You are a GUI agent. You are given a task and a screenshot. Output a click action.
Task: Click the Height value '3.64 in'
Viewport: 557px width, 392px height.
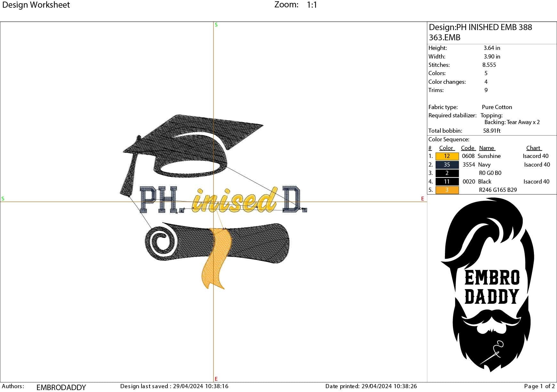492,48
